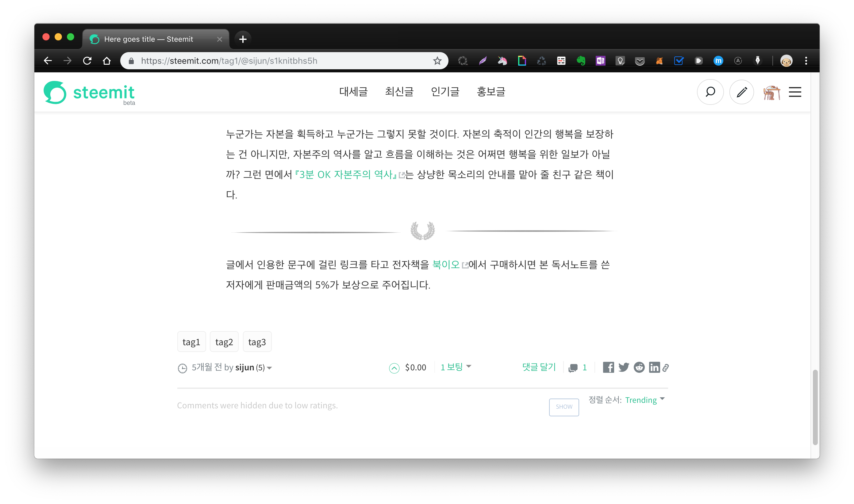Share the post on Twitter
The image size is (854, 504).
pyautogui.click(x=624, y=368)
